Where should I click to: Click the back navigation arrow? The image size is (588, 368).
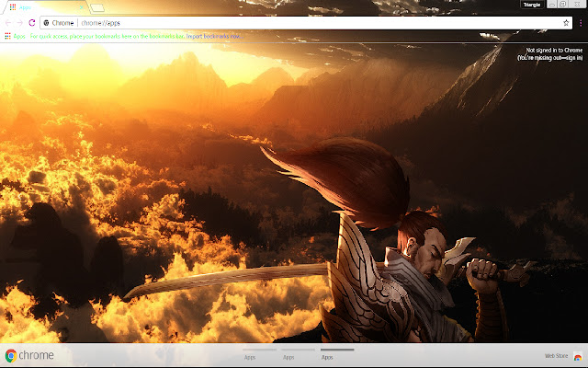click(x=8, y=23)
